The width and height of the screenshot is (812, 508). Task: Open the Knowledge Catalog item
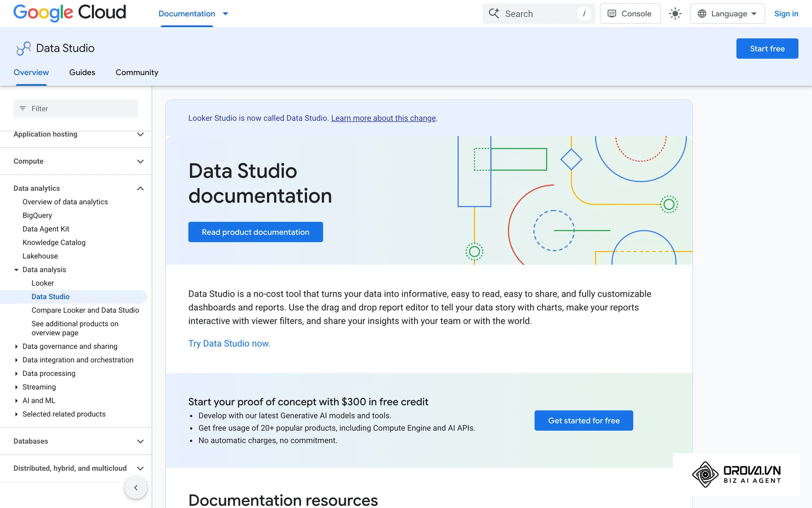pos(54,243)
